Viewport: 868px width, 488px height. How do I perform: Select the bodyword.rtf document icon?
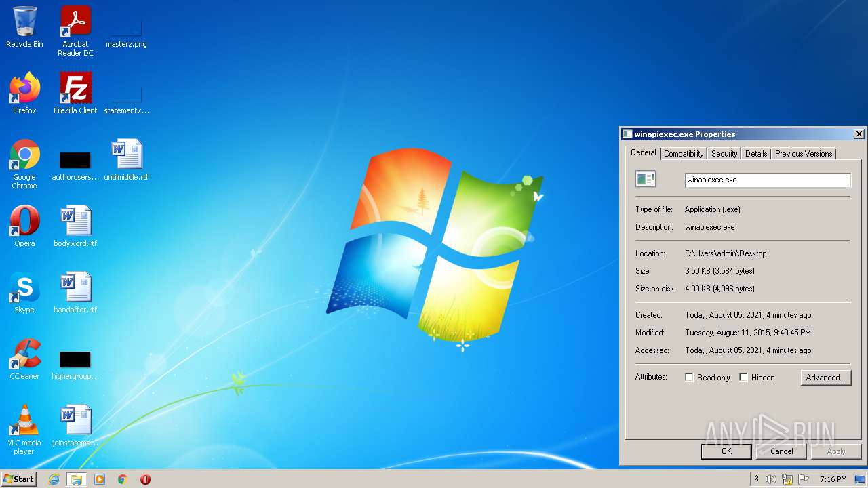75,226
